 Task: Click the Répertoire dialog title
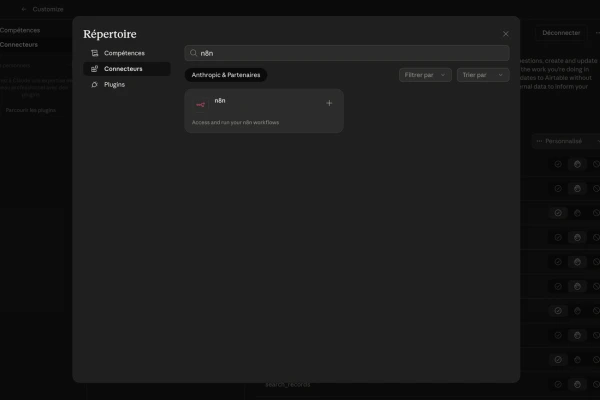point(110,34)
